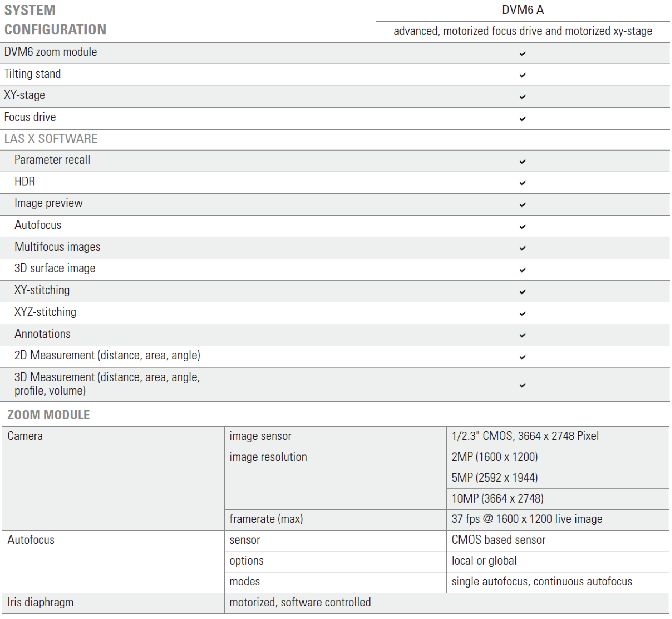The width and height of the screenshot is (672, 619).
Task: Select the Annotations row checkmark
Action: [522, 335]
